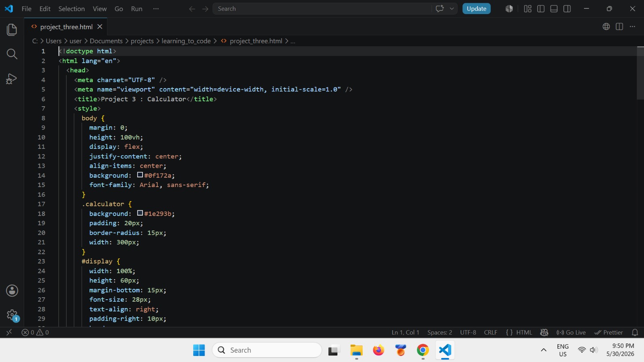Toggle the Secondary Side Bar layout button
Viewport: 644px width, 362px height.
[567, 9]
